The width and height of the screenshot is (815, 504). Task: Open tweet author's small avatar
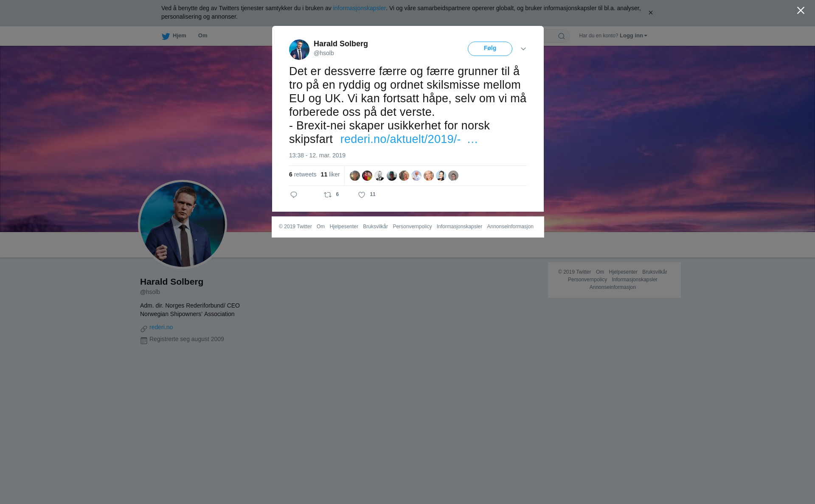coord(299,50)
